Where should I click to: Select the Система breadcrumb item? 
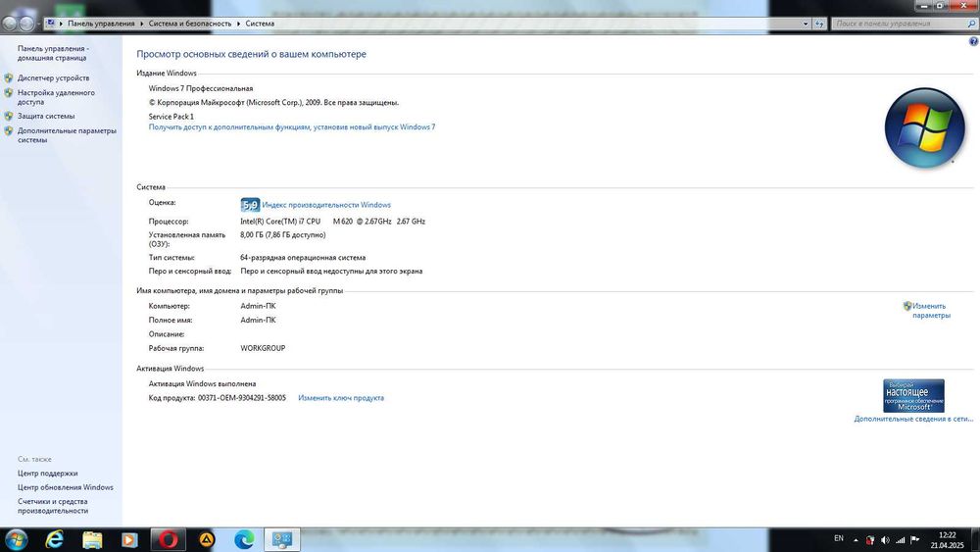(260, 24)
